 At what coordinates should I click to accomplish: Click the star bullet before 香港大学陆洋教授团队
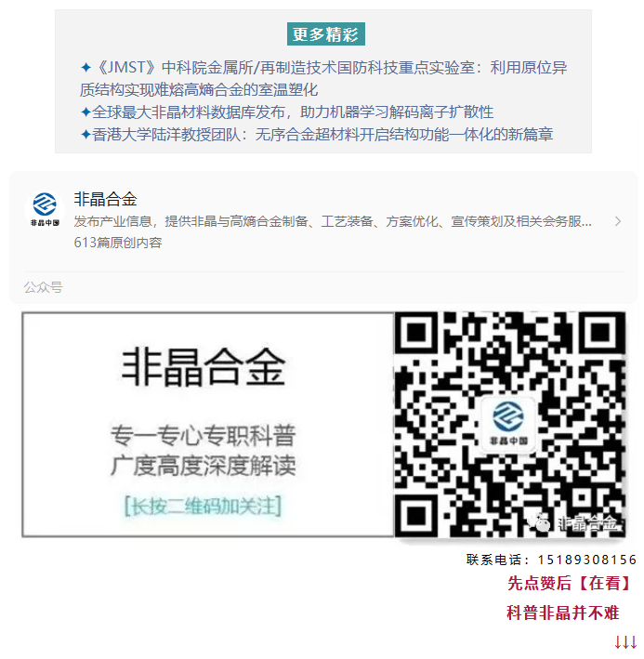(85, 135)
